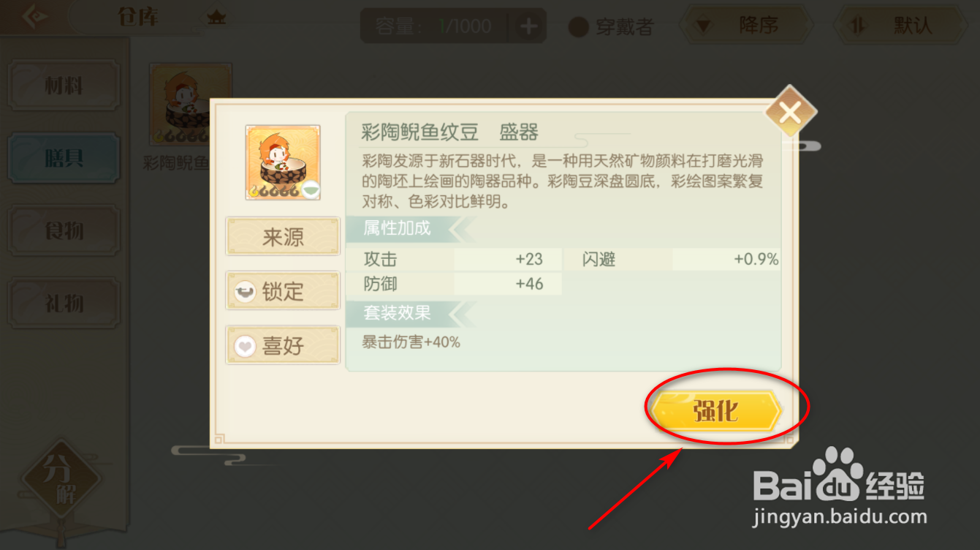Close the item detail popup
Image resolution: width=980 pixels, height=550 pixels.
(790, 113)
